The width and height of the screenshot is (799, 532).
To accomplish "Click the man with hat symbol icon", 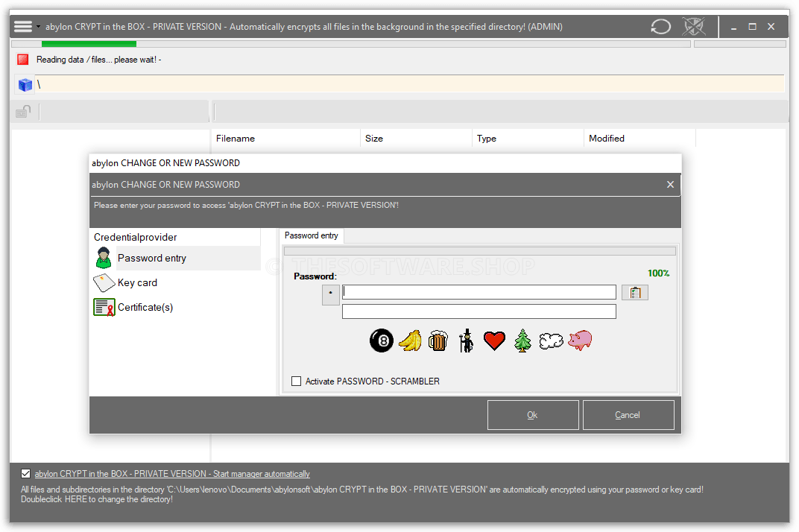I will pos(467,341).
